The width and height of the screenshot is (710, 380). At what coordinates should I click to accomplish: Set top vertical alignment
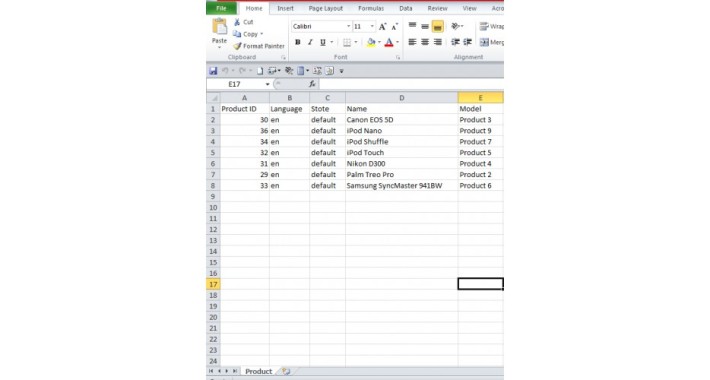(412, 26)
